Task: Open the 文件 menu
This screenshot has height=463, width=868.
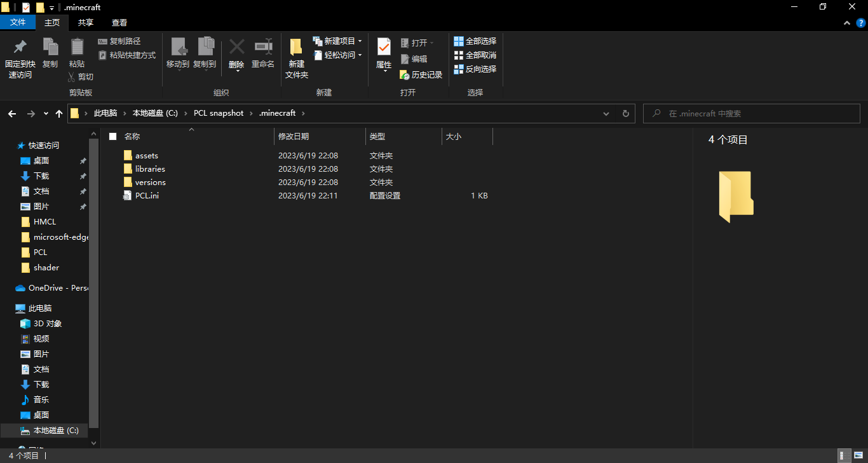Action: (18, 22)
